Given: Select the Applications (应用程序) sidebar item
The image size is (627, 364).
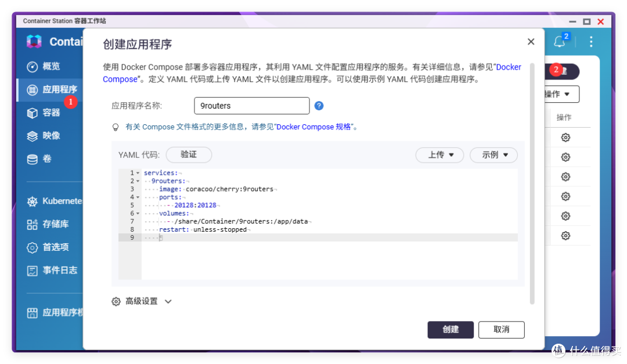Looking at the screenshot, I should tap(51, 89).
